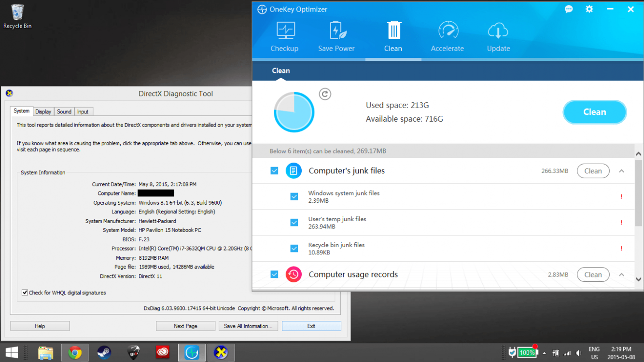Screen dimensions: 644x362
Task: Click the 'HP Pavilion 15 Notebook PC' value
Action: [170, 230]
